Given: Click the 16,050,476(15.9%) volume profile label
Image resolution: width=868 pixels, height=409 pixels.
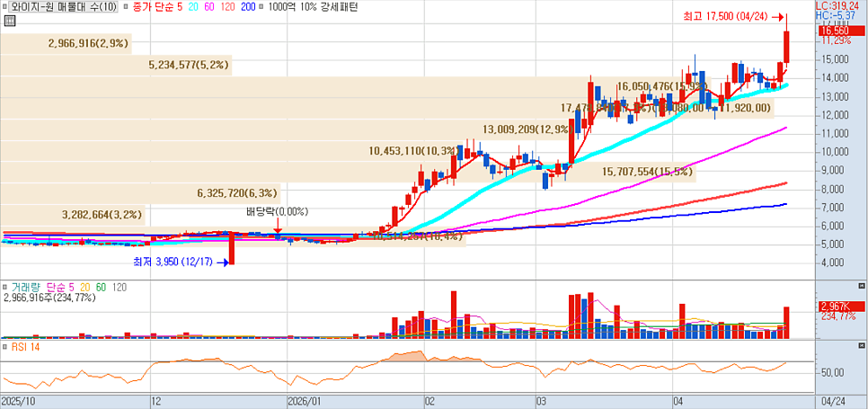Looking at the screenshot, I should [x=662, y=86].
